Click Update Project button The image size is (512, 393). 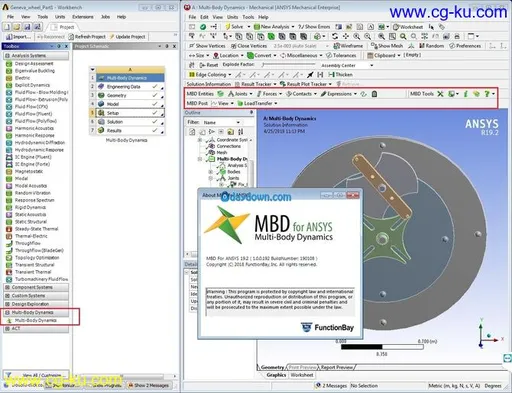127,37
